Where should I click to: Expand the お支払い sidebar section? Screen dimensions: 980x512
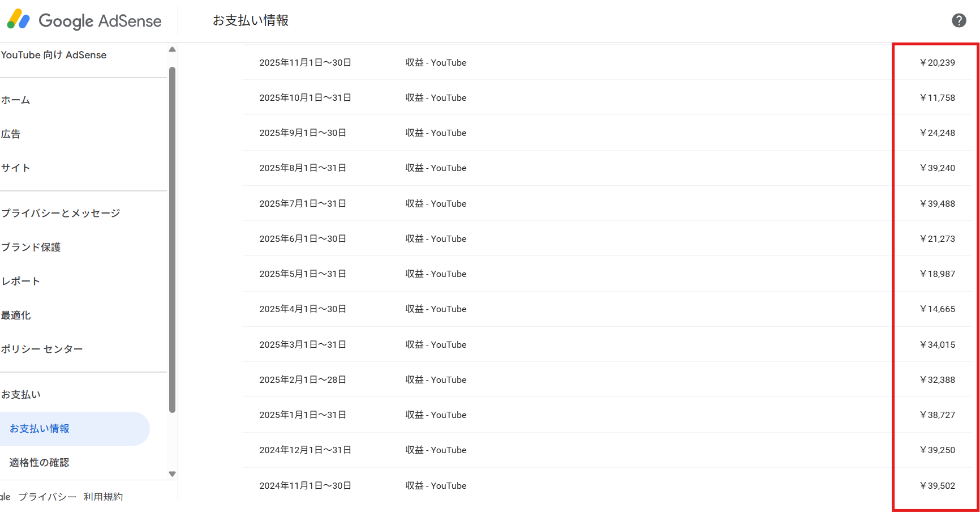(21, 395)
